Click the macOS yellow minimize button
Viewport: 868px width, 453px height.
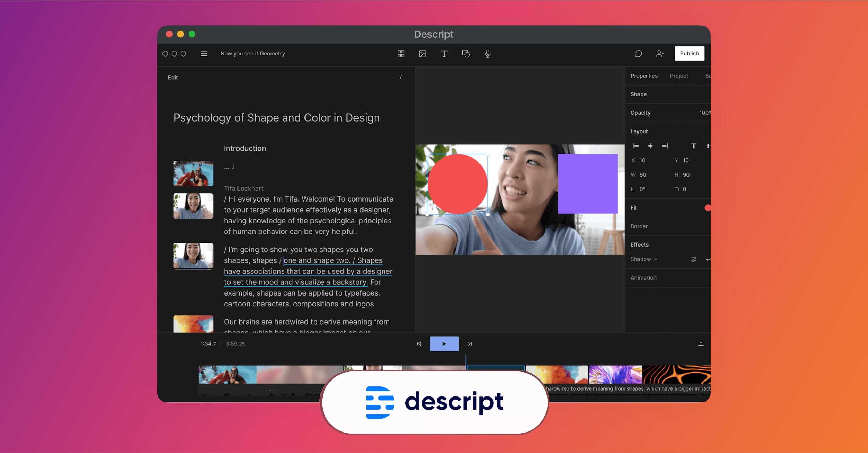(180, 34)
